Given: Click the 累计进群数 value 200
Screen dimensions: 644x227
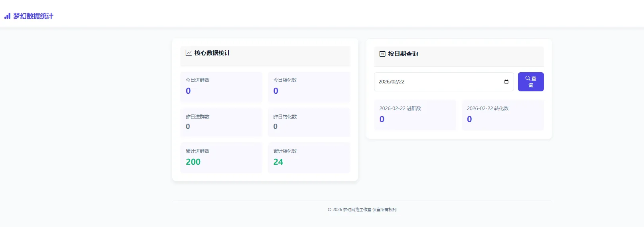Looking at the screenshot, I should pos(193,162).
